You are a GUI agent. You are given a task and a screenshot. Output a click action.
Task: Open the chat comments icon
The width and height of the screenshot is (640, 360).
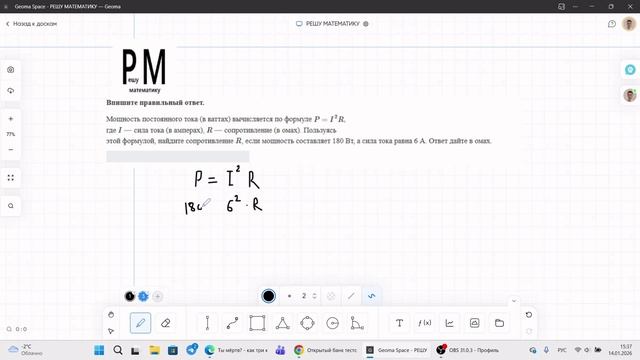click(611, 24)
